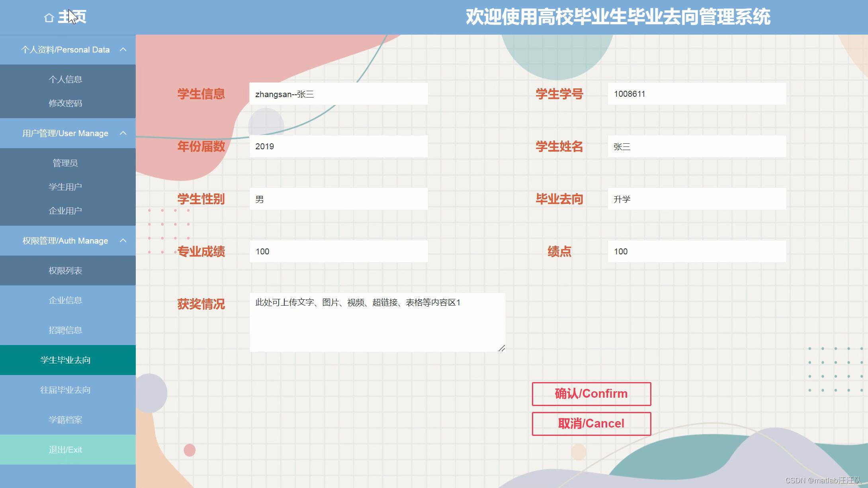Screen dimensions: 868x488
Task: Navigate to 招聘信息 page
Action: pyautogui.click(x=65, y=330)
